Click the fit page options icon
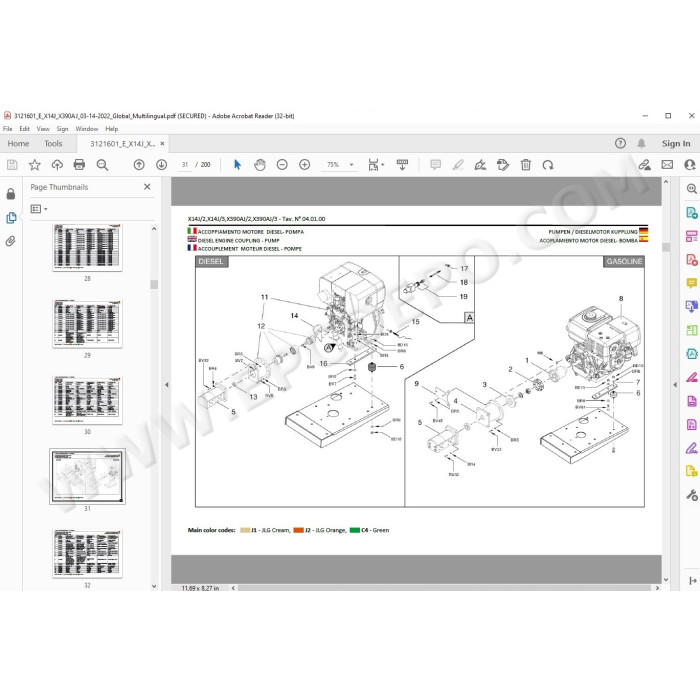Screen dimensions: 700x700 [x=373, y=165]
